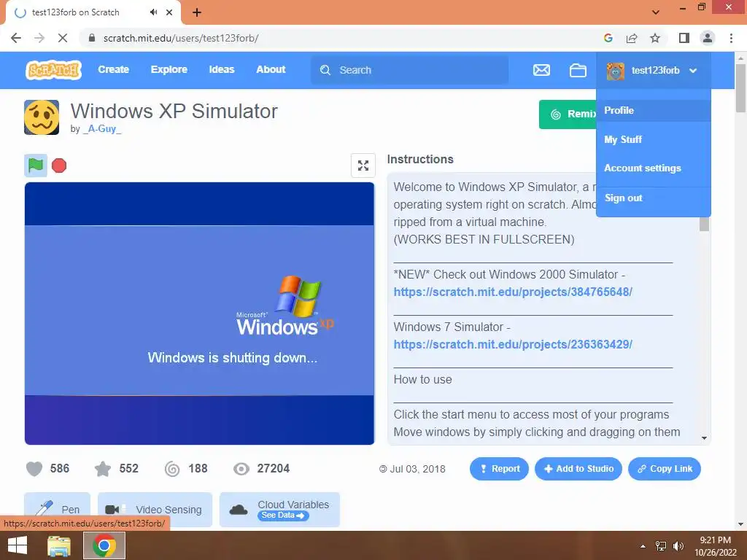
Task: Click the Remix button
Action: tap(568, 114)
